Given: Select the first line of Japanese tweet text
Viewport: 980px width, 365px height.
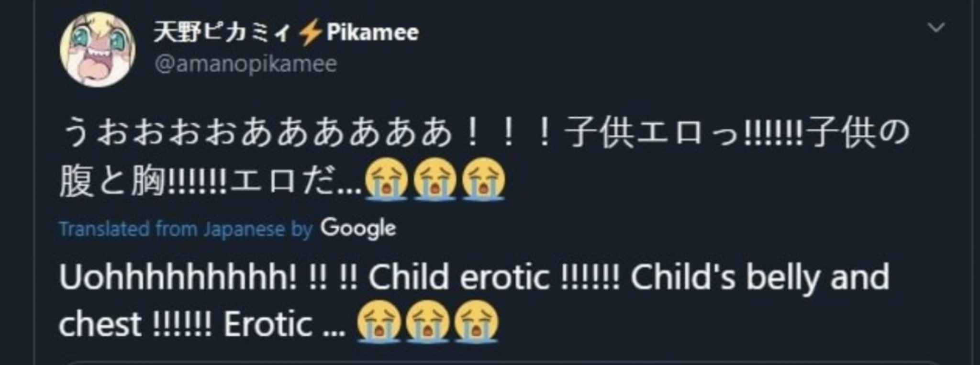Looking at the screenshot, I should [484, 133].
